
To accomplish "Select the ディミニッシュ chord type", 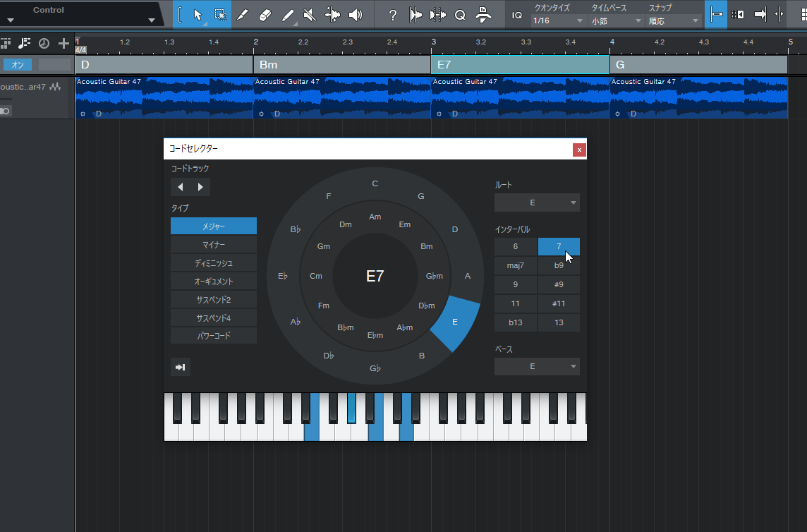I will (214, 262).
